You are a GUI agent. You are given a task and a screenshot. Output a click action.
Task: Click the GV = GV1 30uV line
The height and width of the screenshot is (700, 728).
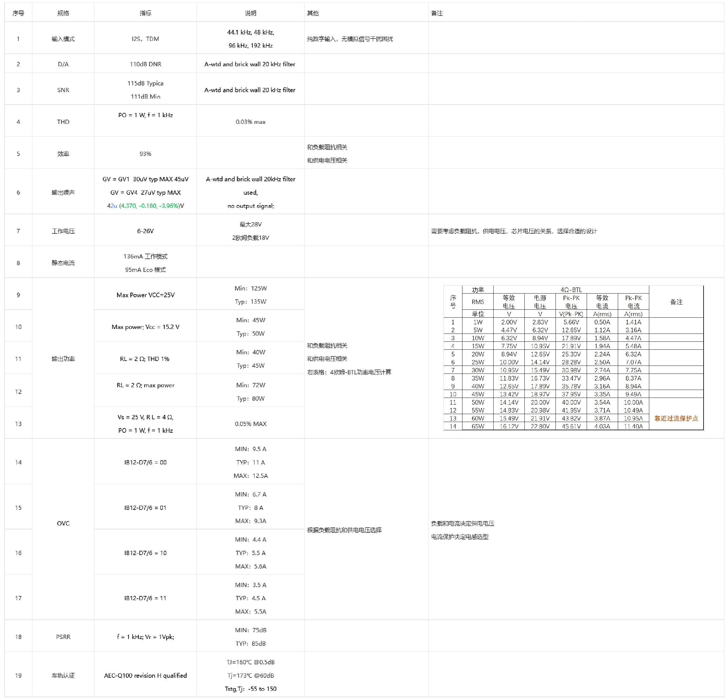coord(145,179)
